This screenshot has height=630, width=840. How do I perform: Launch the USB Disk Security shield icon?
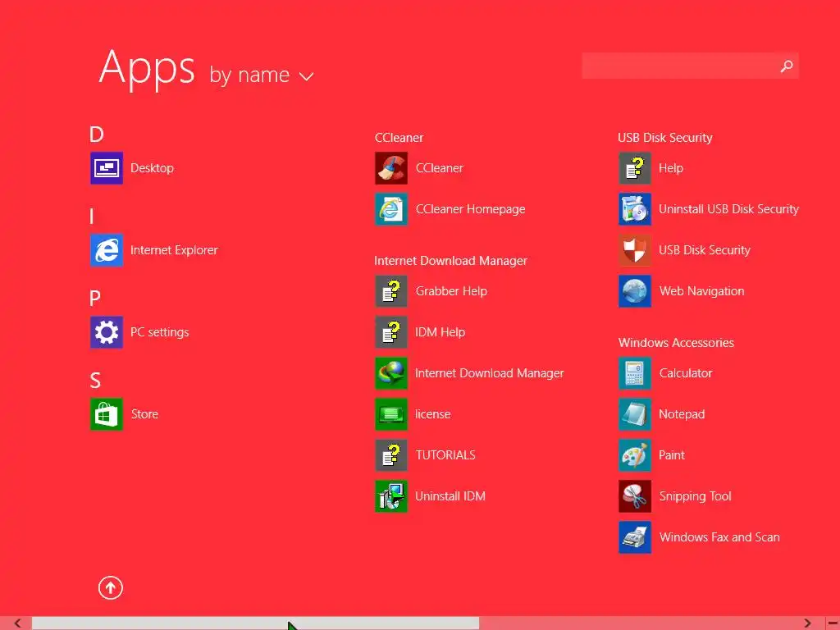tap(635, 249)
